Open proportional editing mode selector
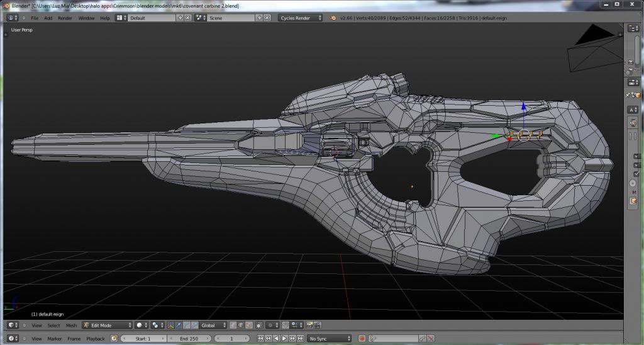644x345 pixels. tap(273, 325)
